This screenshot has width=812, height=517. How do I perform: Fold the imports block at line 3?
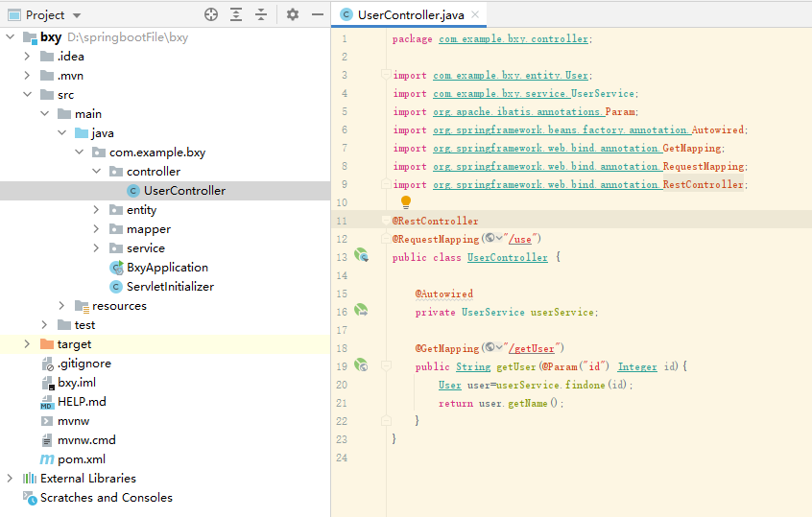point(386,75)
